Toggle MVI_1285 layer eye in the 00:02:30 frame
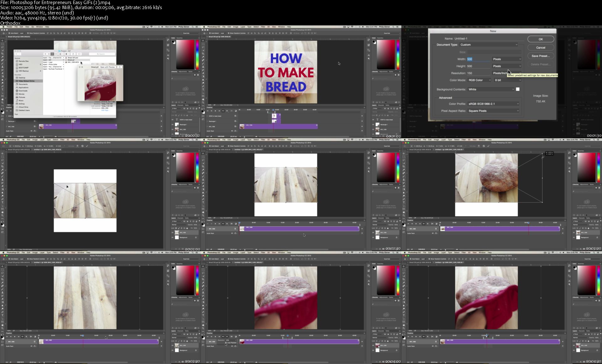602x364 pixels. (x=373, y=233)
